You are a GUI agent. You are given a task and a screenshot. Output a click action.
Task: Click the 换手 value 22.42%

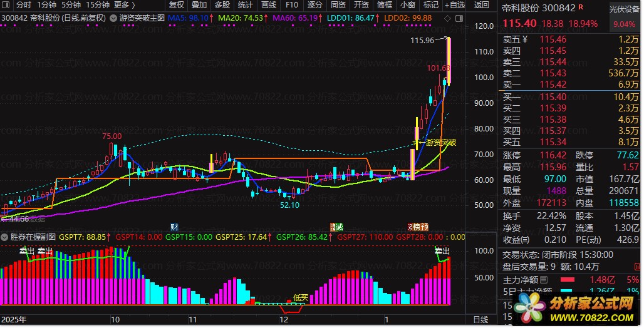coord(551,216)
